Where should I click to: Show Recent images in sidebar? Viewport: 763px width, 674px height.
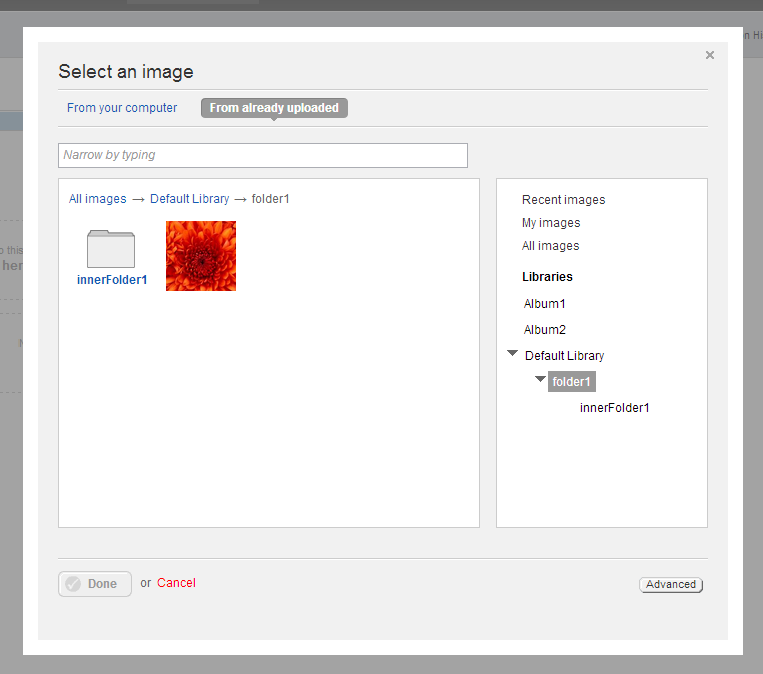(x=563, y=200)
